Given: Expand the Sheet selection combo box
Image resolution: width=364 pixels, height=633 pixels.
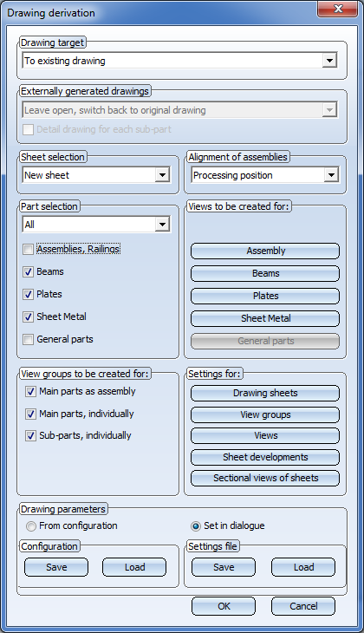Looking at the screenshot, I should pyautogui.click(x=96, y=175).
